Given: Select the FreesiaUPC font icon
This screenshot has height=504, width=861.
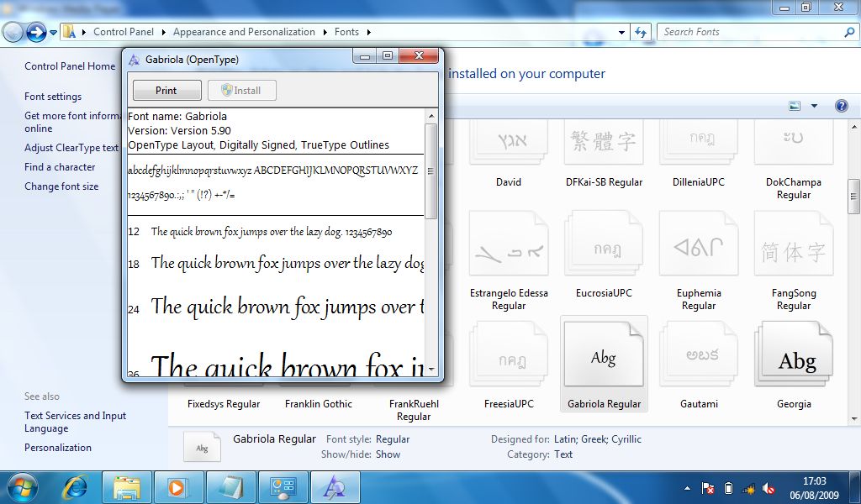Looking at the screenshot, I should (x=509, y=354).
